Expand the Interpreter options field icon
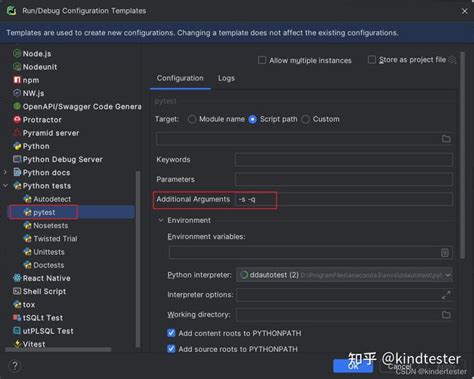The width and height of the screenshot is (474, 379). pyautogui.click(x=446, y=295)
